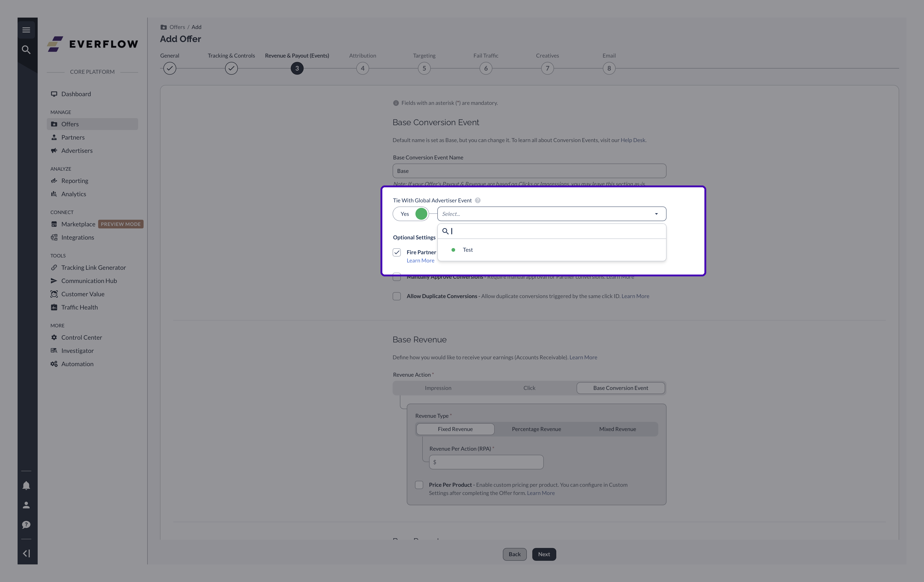
Task: Go to step 2 Tracking & Controls
Action: 231,68
